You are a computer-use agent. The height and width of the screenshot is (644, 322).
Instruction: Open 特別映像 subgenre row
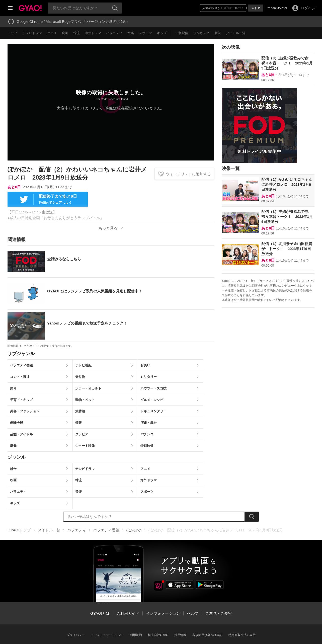pos(171,446)
